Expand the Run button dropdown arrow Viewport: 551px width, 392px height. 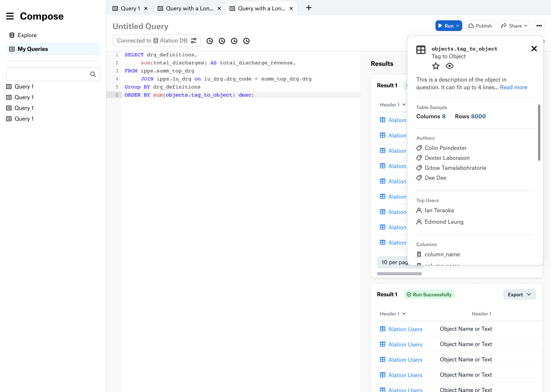click(458, 26)
